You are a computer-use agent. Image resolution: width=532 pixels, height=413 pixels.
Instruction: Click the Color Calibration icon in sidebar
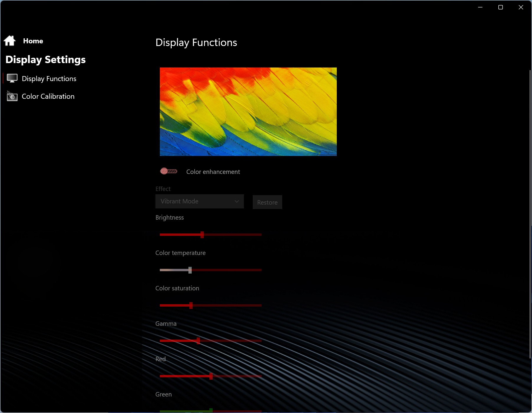click(x=12, y=96)
